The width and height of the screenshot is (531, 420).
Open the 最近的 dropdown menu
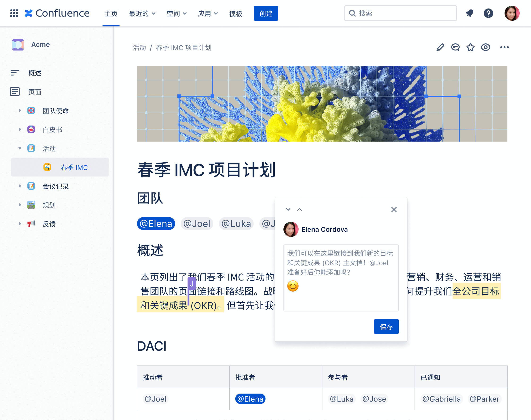tap(142, 13)
